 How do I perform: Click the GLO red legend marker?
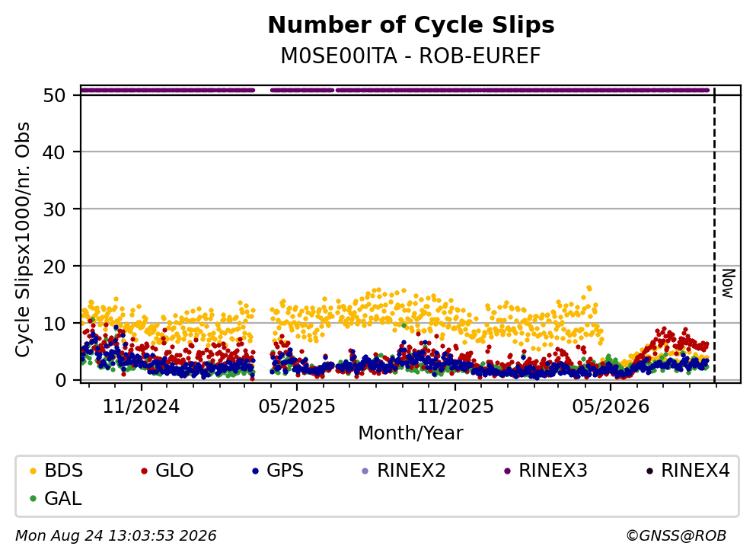point(144,471)
